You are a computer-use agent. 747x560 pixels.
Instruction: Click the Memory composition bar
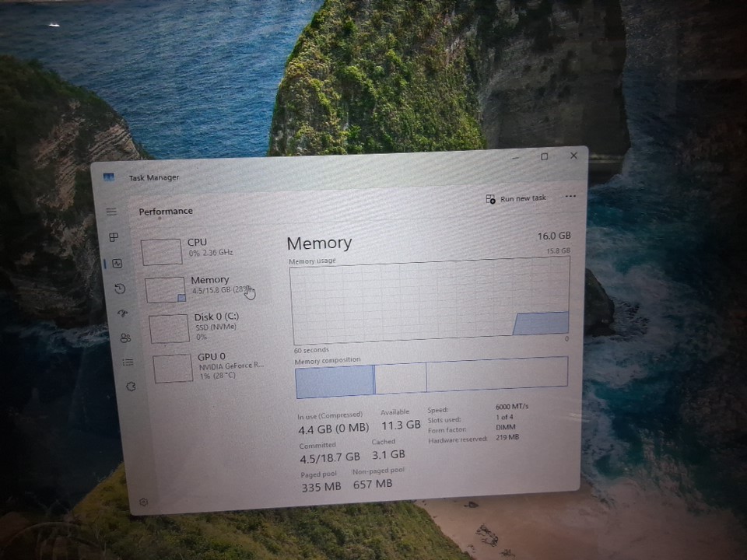click(431, 378)
